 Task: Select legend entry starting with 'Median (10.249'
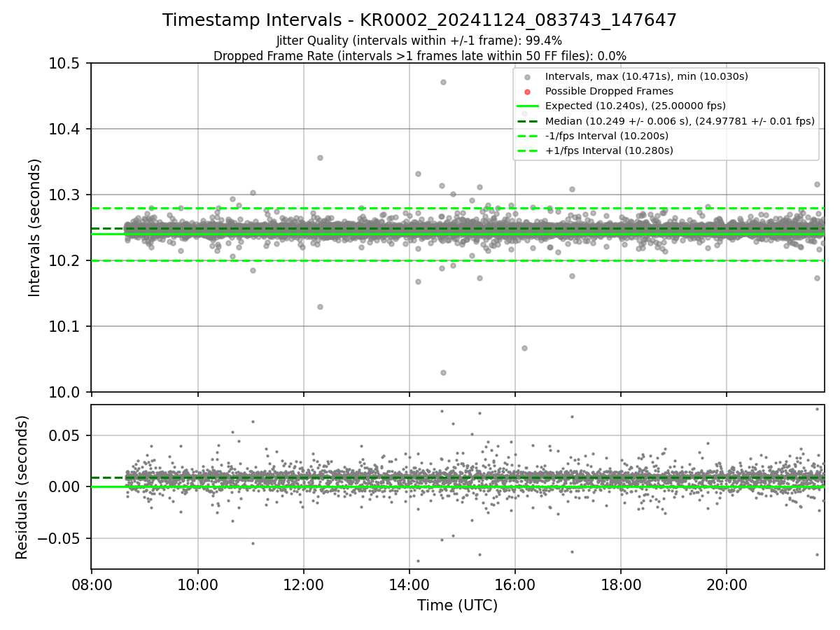click(x=679, y=121)
